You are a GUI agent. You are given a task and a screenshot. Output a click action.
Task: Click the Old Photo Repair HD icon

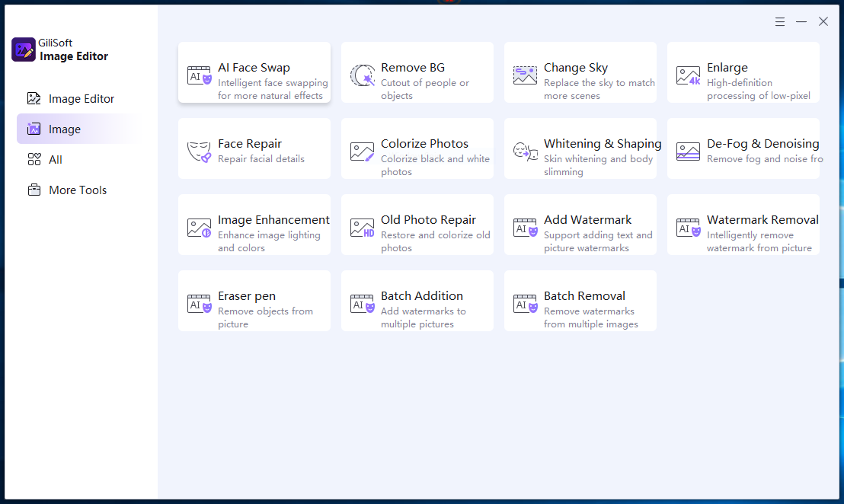pos(363,228)
